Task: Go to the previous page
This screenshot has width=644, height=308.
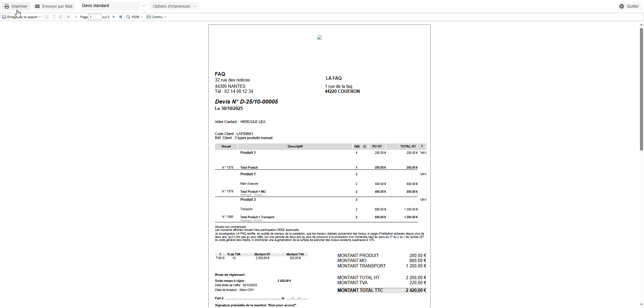Action: (76, 17)
